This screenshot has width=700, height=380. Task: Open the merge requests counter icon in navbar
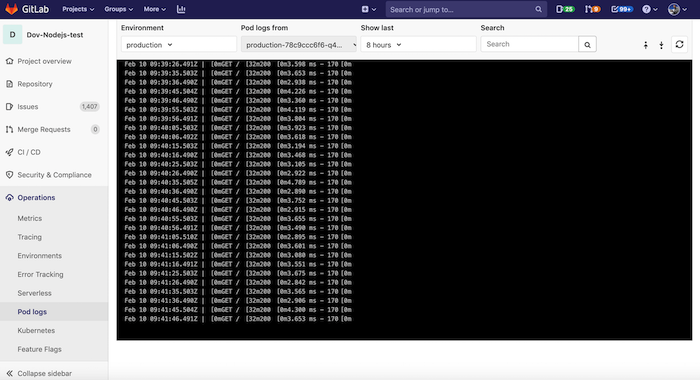click(x=592, y=9)
